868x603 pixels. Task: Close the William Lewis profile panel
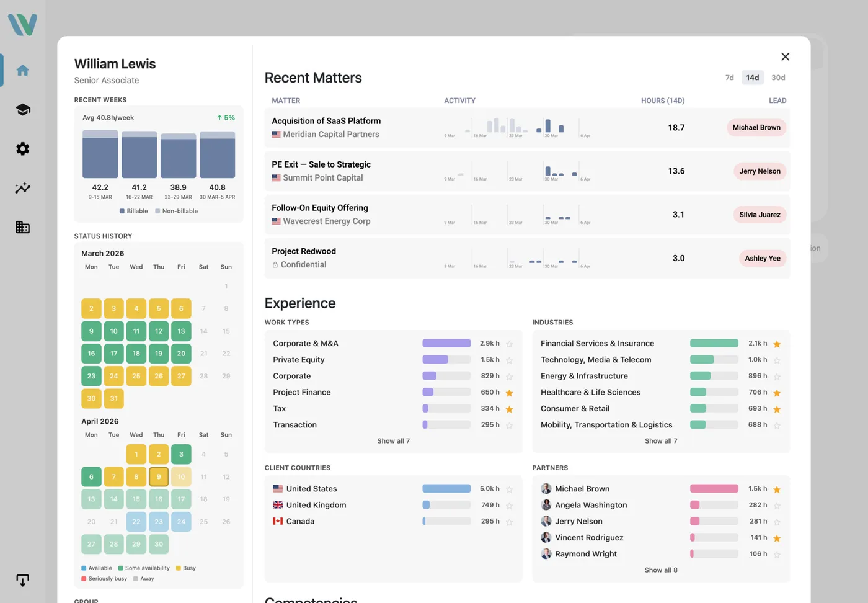[785, 56]
